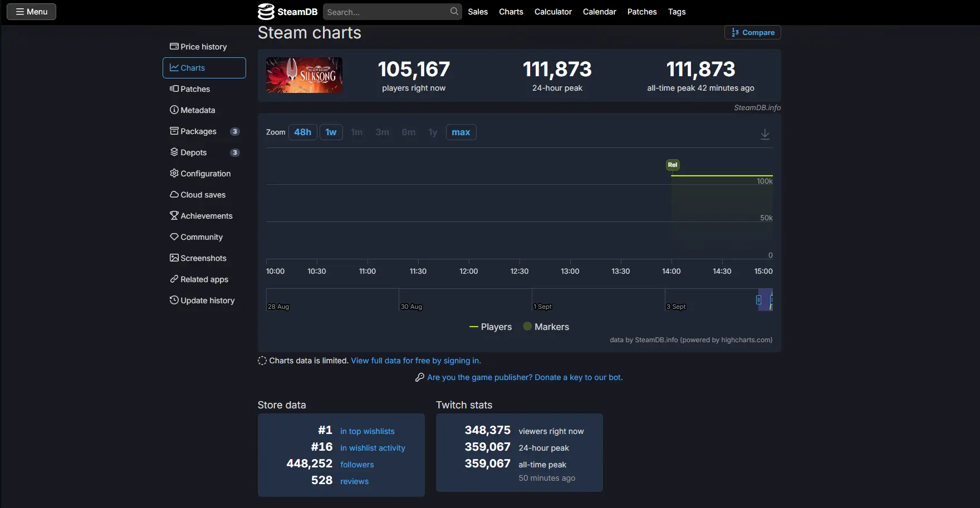Download chart data via download icon

[765, 134]
